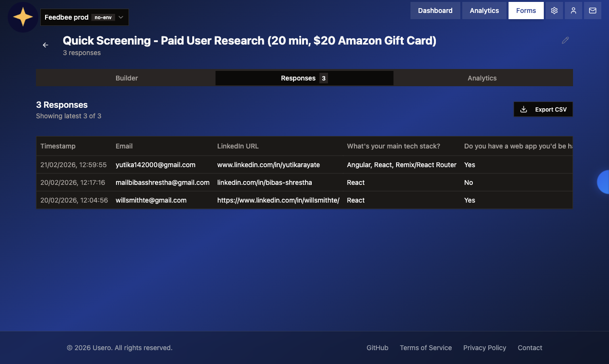
Task: Click the willsmithte LinkedIn URL cell
Action: pyautogui.click(x=278, y=200)
